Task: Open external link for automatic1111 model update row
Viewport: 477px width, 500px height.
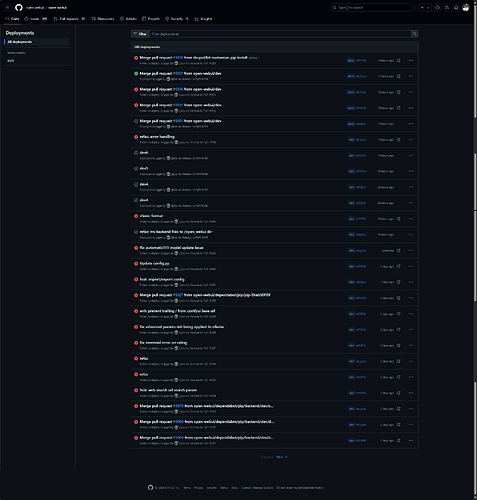Action: tap(399, 250)
